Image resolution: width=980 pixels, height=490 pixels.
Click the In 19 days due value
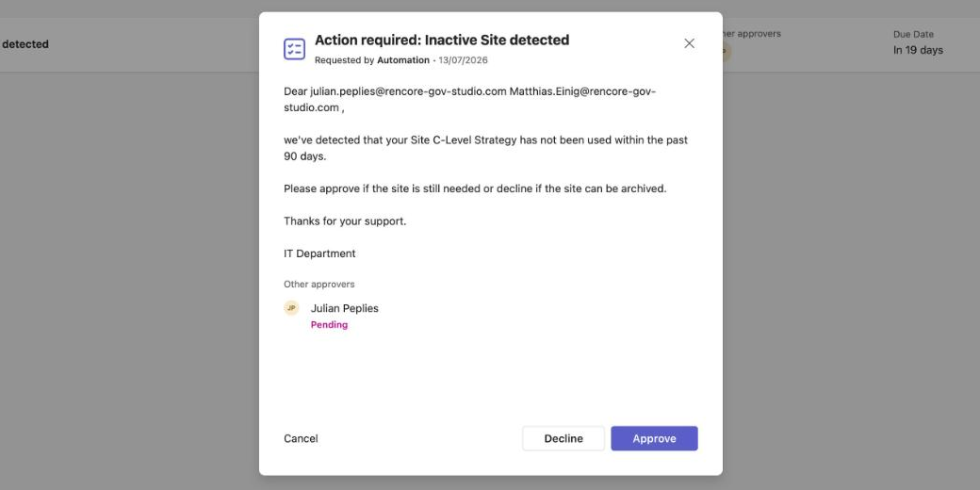point(918,51)
